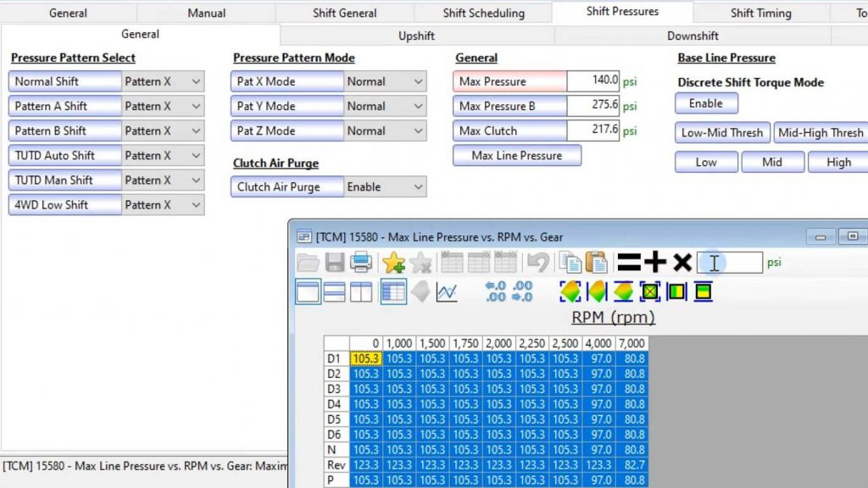The width and height of the screenshot is (868, 488).
Task: Click the select-all smoothing icon with red X
Action: (x=650, y=291)
